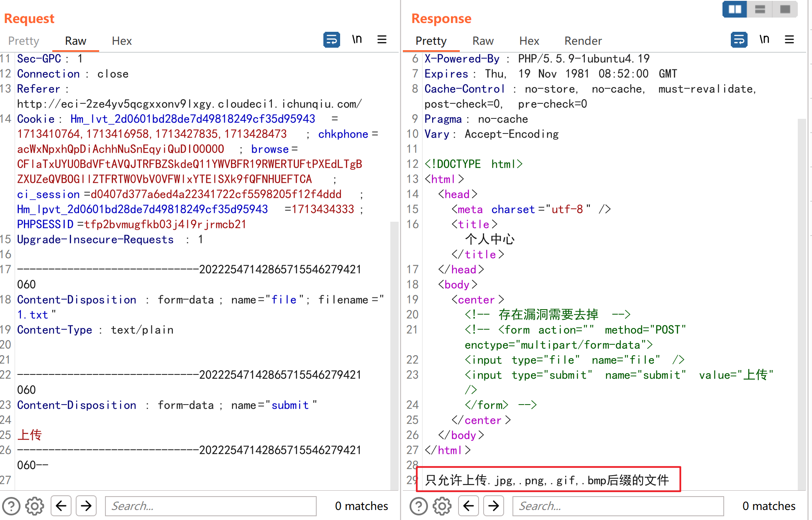Screen dimensions: 812x520
Task: Open search settings gear in Response panel
Action: coord(442,506)
